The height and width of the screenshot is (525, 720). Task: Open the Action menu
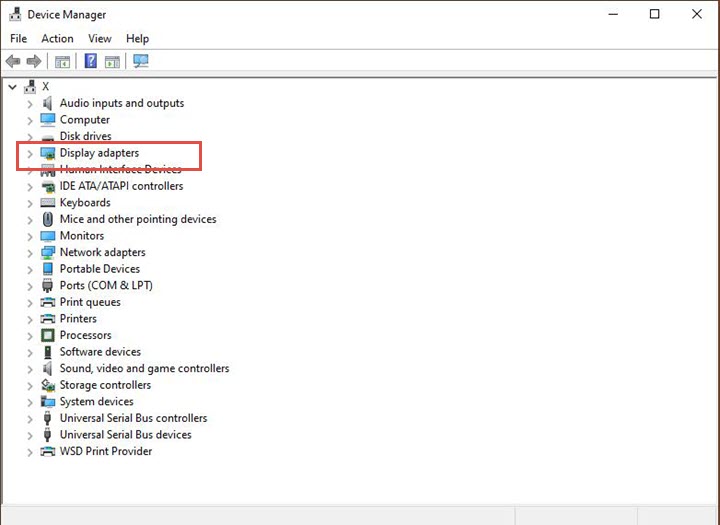pos(57,39)
